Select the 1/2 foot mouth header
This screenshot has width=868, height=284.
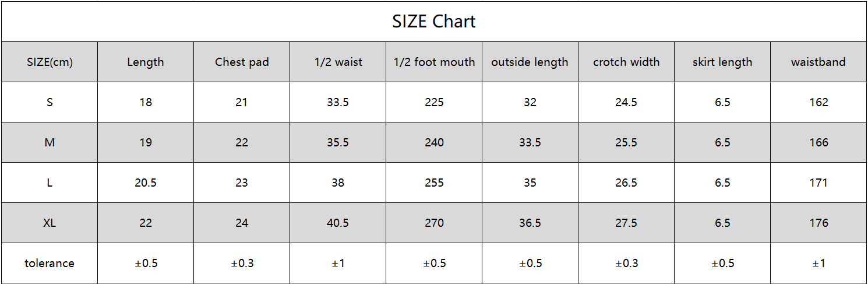(x=434, y=62)
